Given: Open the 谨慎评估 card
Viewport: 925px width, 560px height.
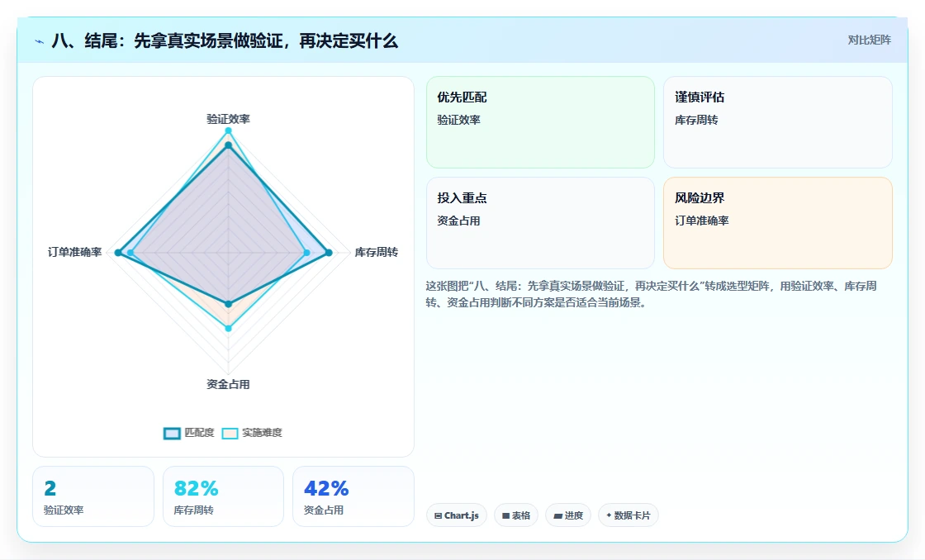Looking at the screenshot, I should 777,122.
